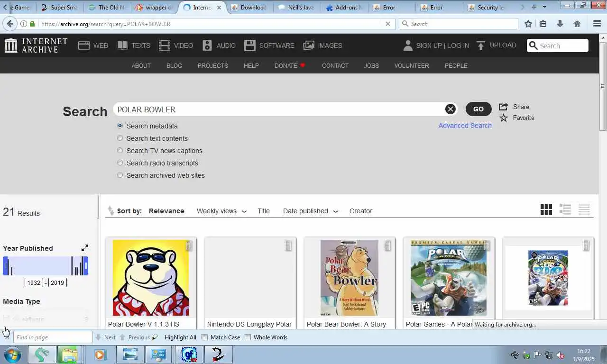This screenshot has height=364, width=607.
Task: Open the Video section icon
Action: point(165,45)
